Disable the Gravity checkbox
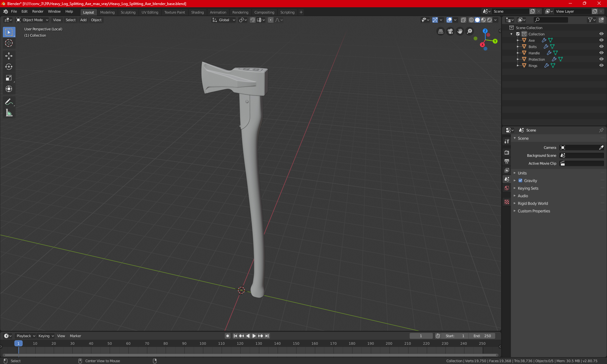 click(x=520, y=180)
